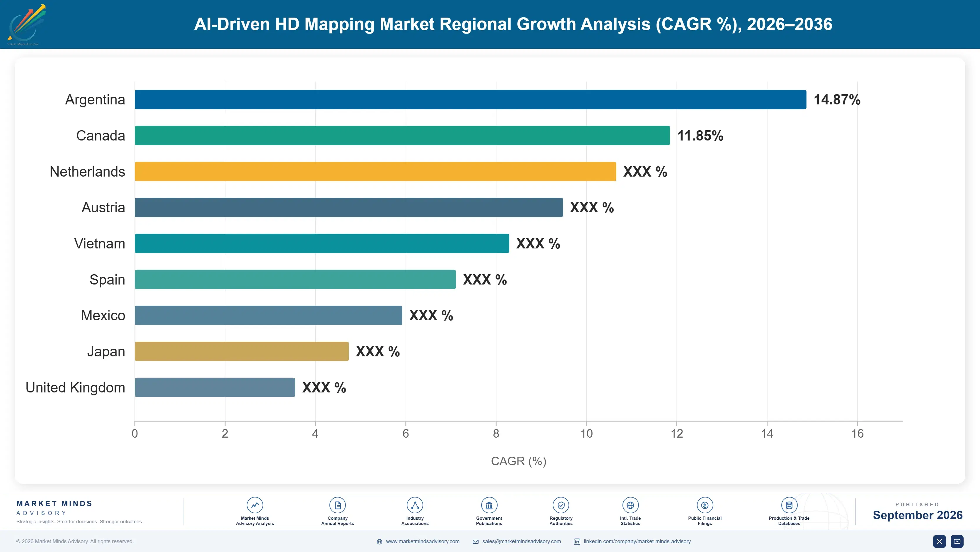Click the United Kingdom axis label
The width and height of the screenshot is (980, 552).
[75, 387]
